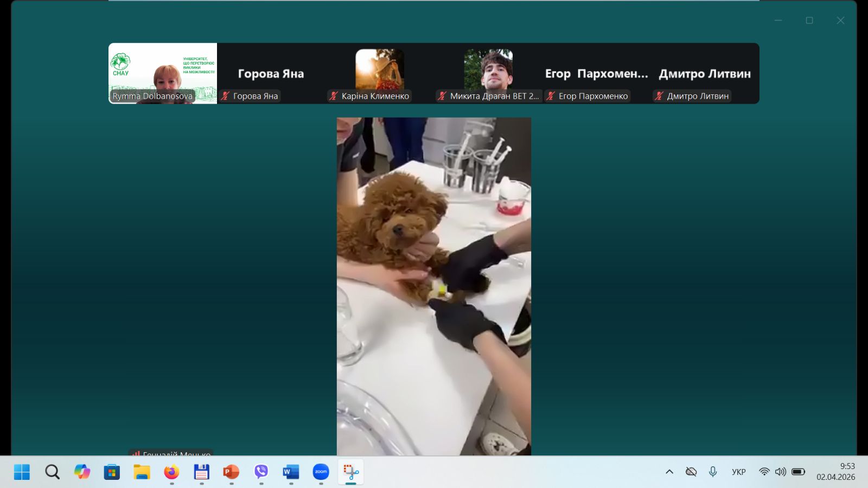
Task: Click the taskbar Search magnifier
Action: pos(52,472)
